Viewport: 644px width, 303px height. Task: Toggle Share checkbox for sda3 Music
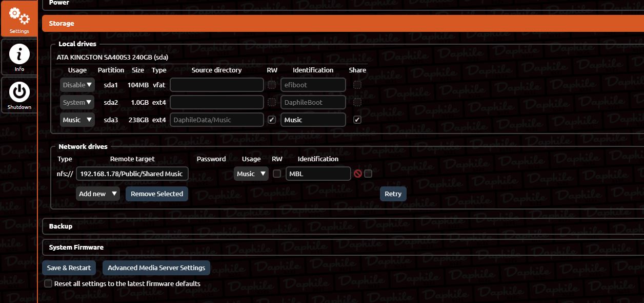(x=357, y=120)
